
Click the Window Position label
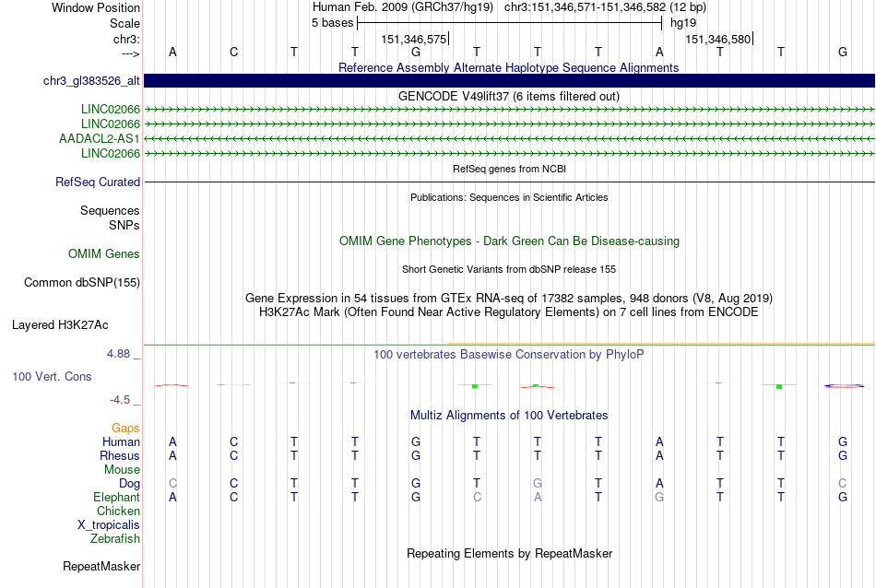96,7
